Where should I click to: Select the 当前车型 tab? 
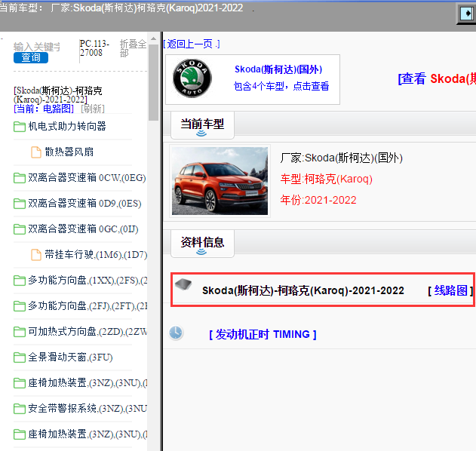[x=202, y=124]
